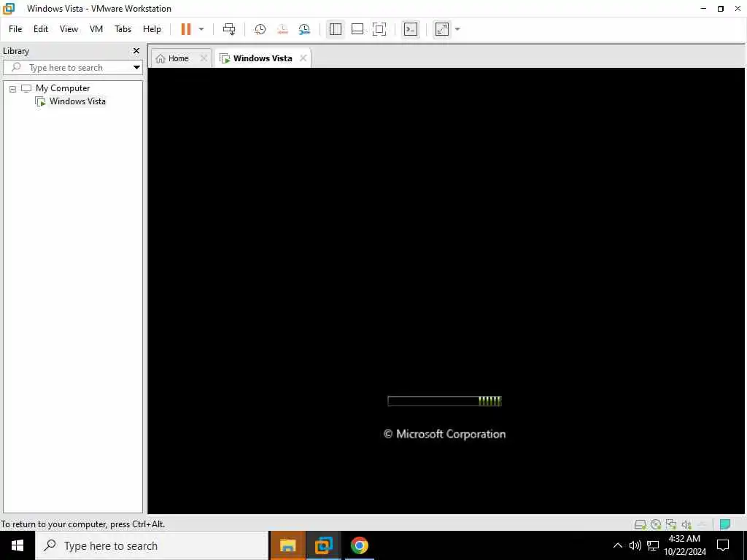The width and height of the screenshot is (747, 560).
Task: Select Windows Vista in the library tree
Action: (x=77, y=101)
